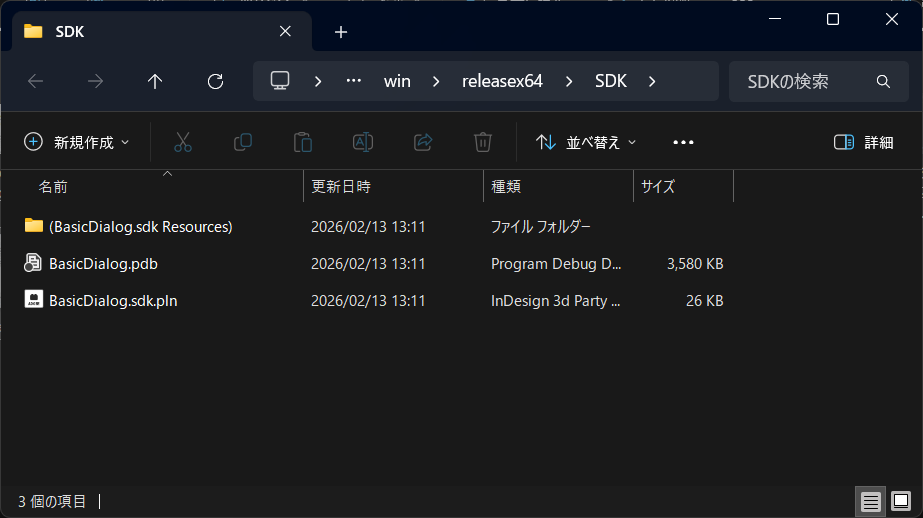Toggle the 詳細 details pane
Viewport: 923px width, 518px height.
coord(864,142)
